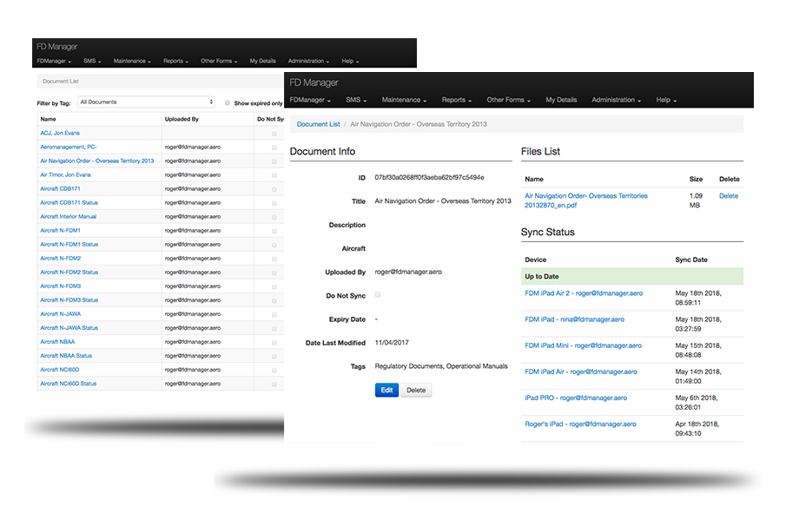
Task: Open Administration menu in front window
Action: tap(616, 100)
